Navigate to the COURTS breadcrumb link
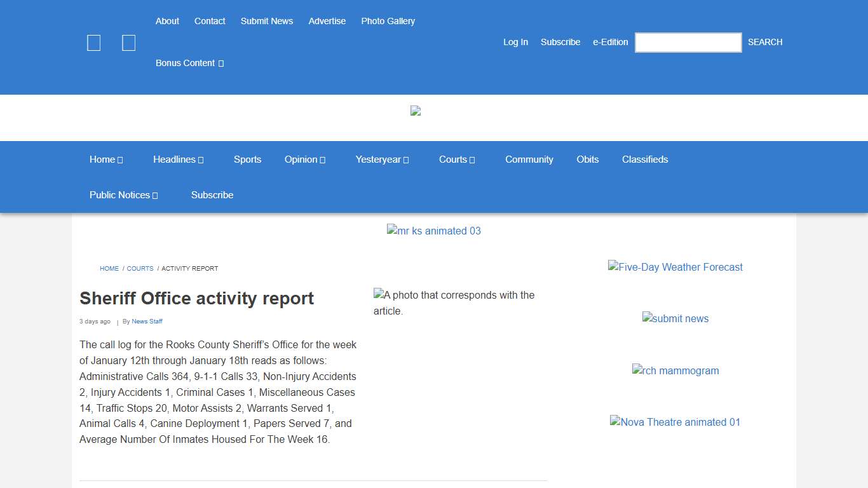Image resolution: width=868 pixels, height=488 pixels. tap(140, 268)
